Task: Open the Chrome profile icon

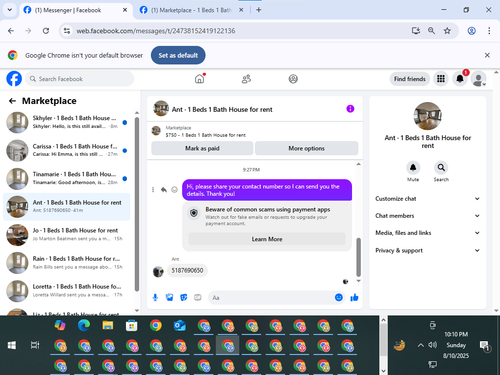Action: tap(471, 31)
